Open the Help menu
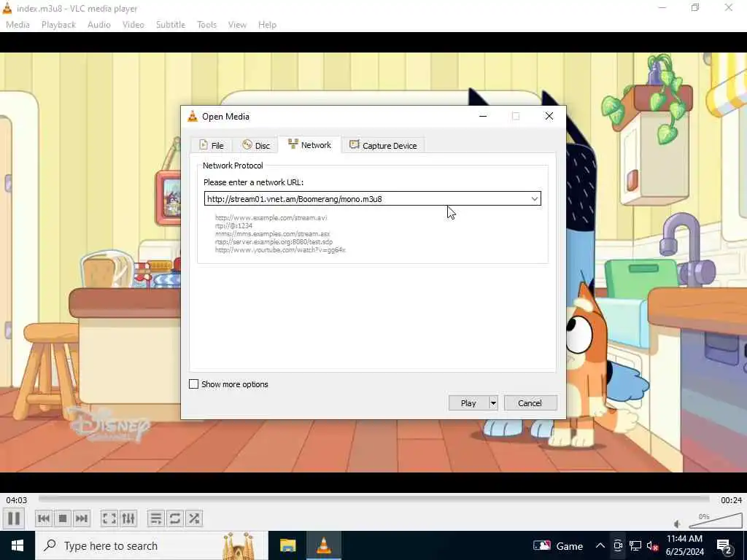The image size is (747, 560). tap(267, 25)
